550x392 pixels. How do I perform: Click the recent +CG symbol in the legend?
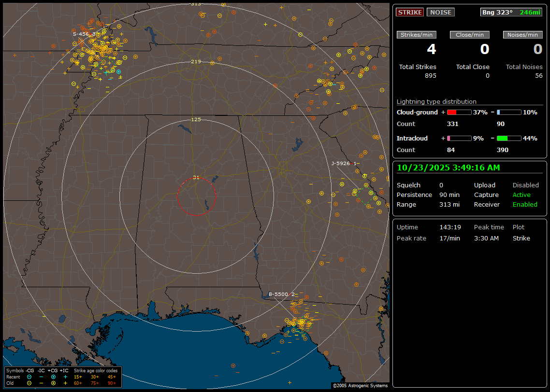53,377
